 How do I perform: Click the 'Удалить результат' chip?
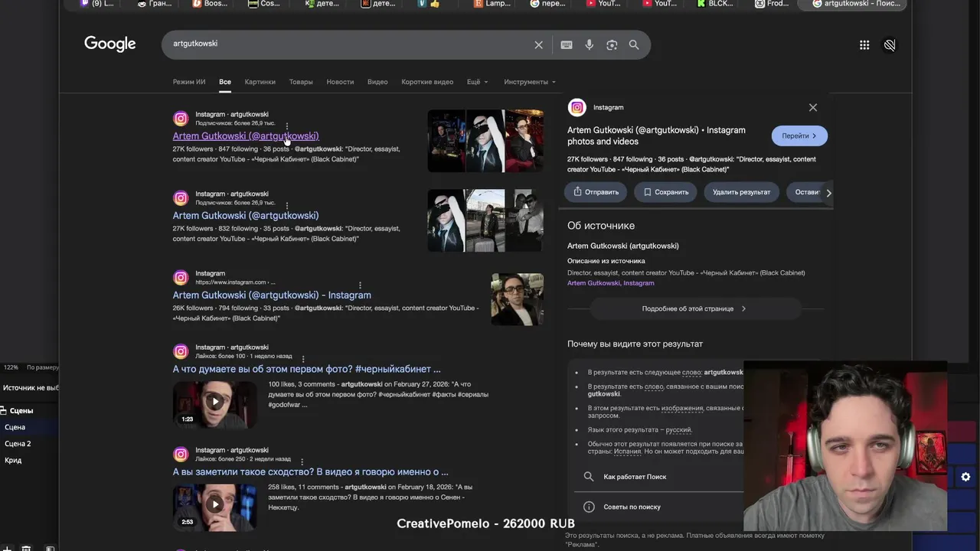click(x=741, y=192)
